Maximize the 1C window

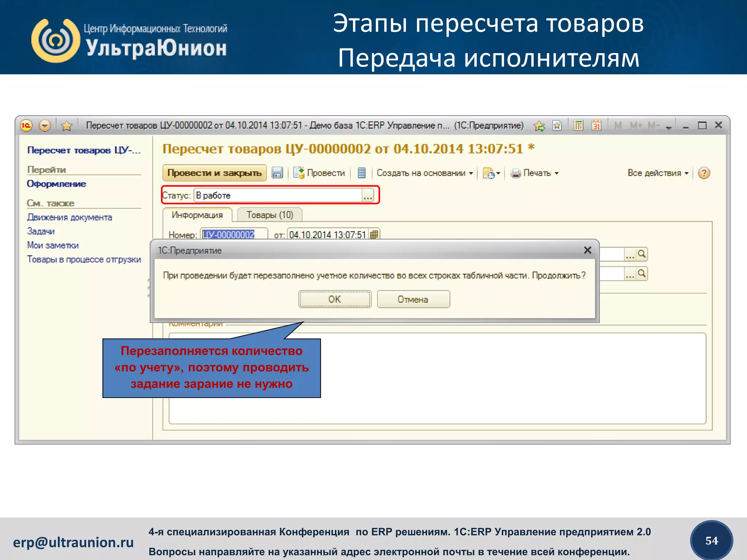click(x=702, y=125)
